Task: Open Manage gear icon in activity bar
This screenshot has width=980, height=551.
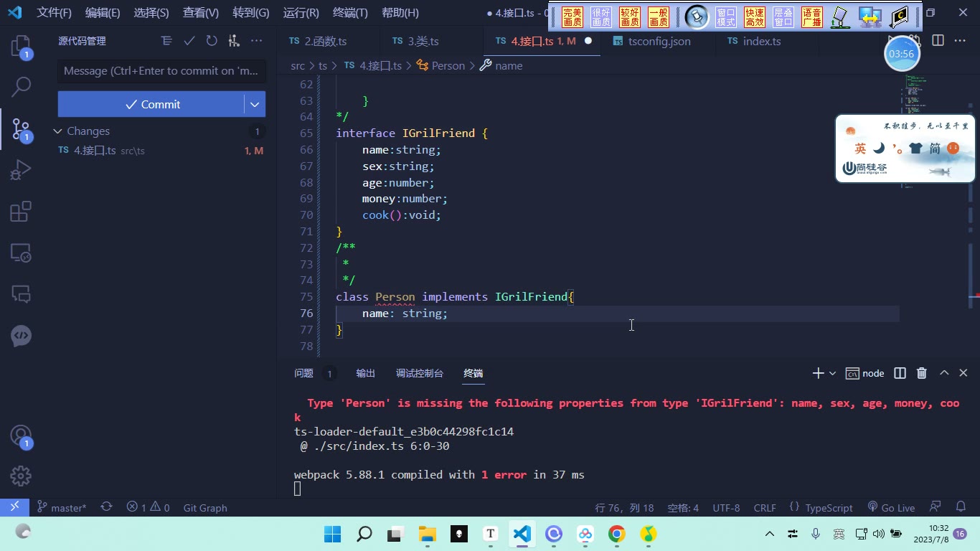Action: (x=21, y=476)
